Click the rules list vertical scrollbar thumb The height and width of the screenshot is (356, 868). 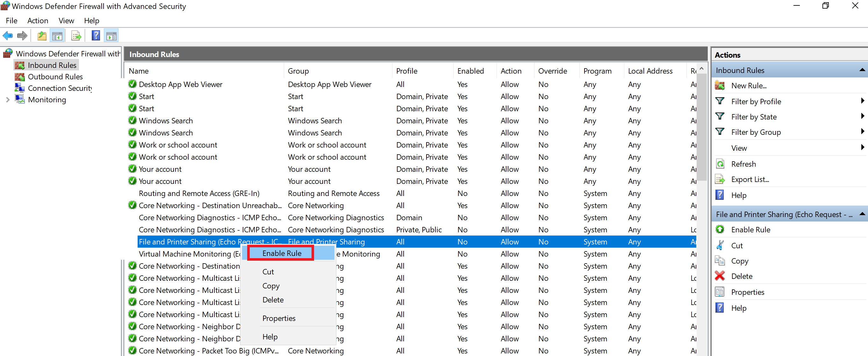(701, 127)
